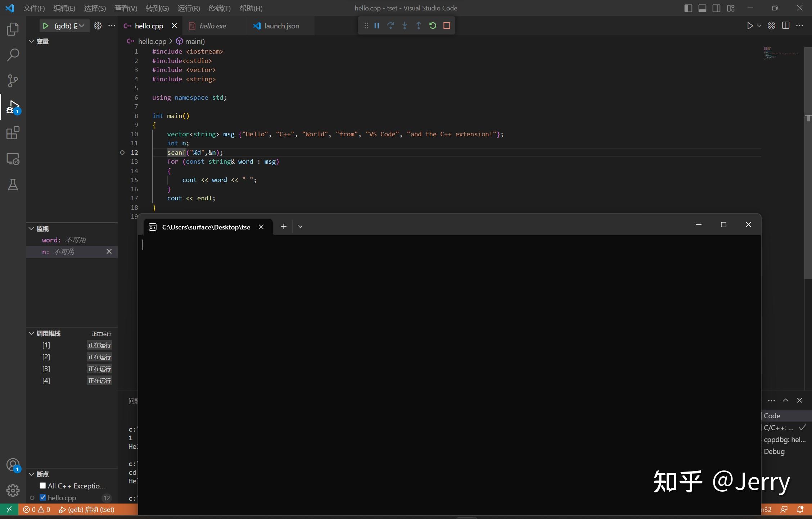Open the 帮助(H) menu
The height and width of the screenshot is (519, 812).
(x=251, y=8)
